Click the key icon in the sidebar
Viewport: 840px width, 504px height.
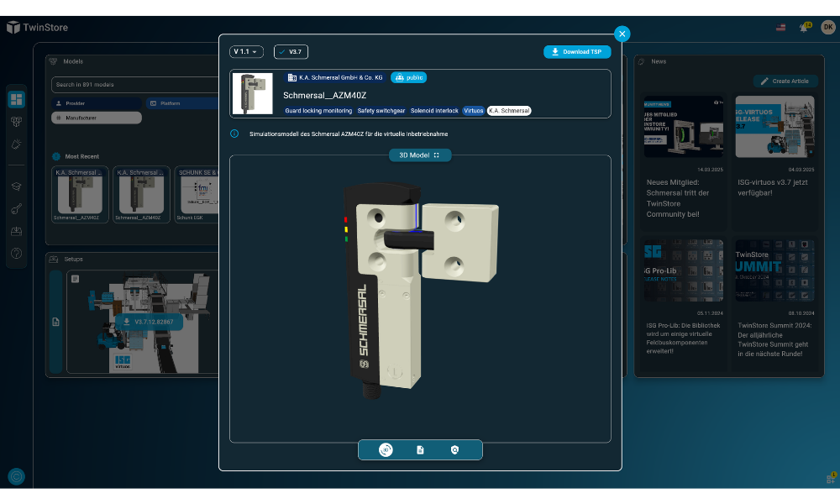click(17, 209)
